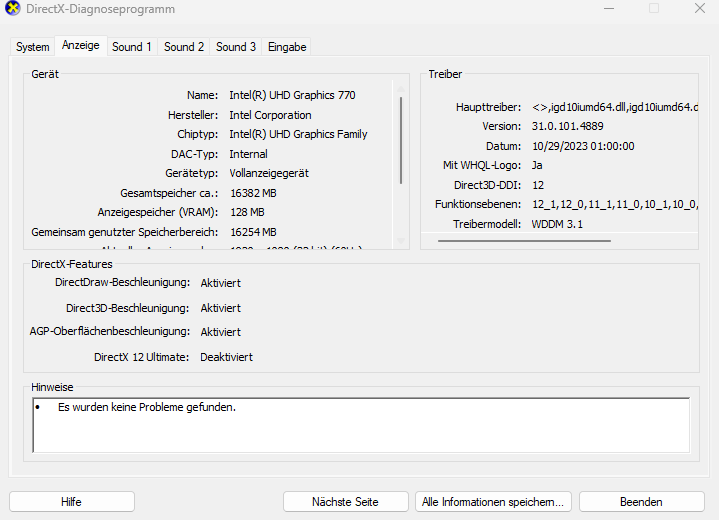Open the Sound 3 tab
The height and width of the screenshot is (520, 719).
[236, 47]
